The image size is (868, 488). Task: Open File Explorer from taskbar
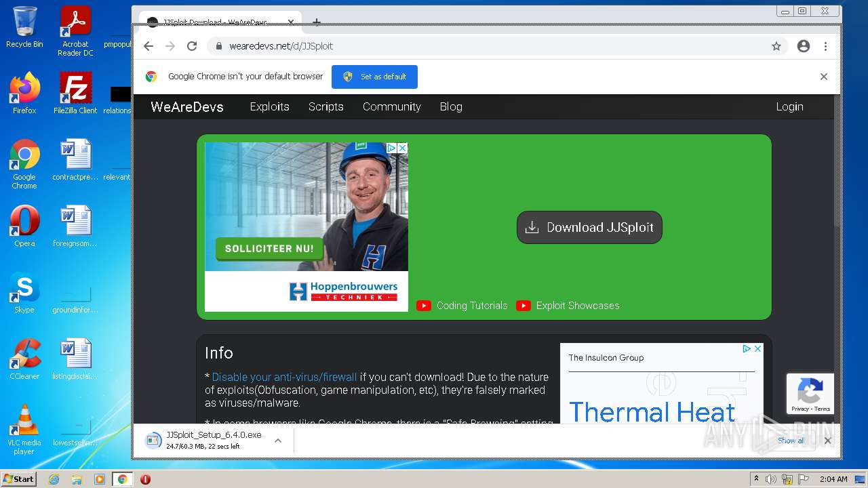77,479
